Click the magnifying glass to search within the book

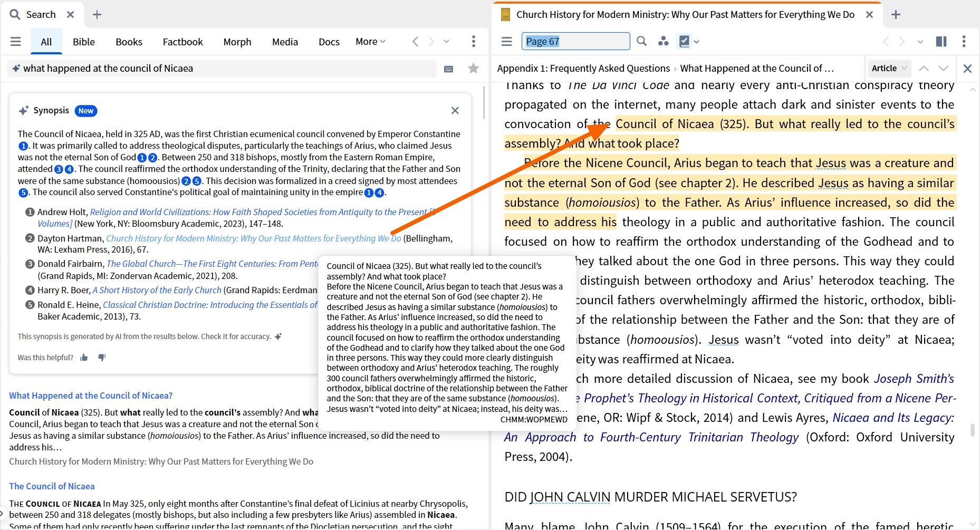tap(641, 41)
